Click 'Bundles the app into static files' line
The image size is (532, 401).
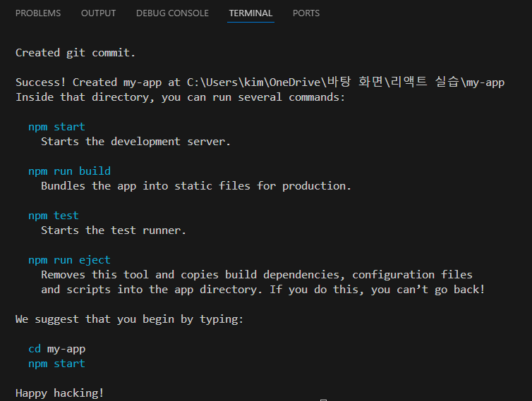tap(196, 186)
